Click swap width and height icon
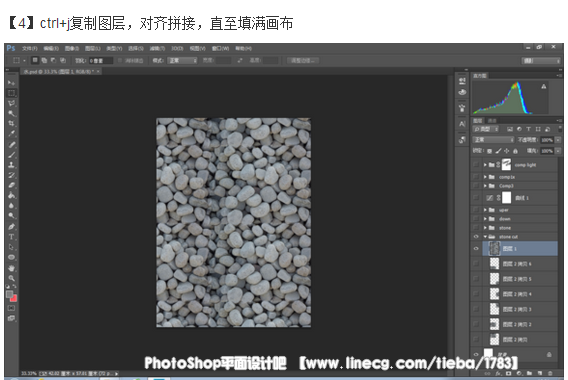Viewport: 568px width, 380px height. (x=240, y=60)
